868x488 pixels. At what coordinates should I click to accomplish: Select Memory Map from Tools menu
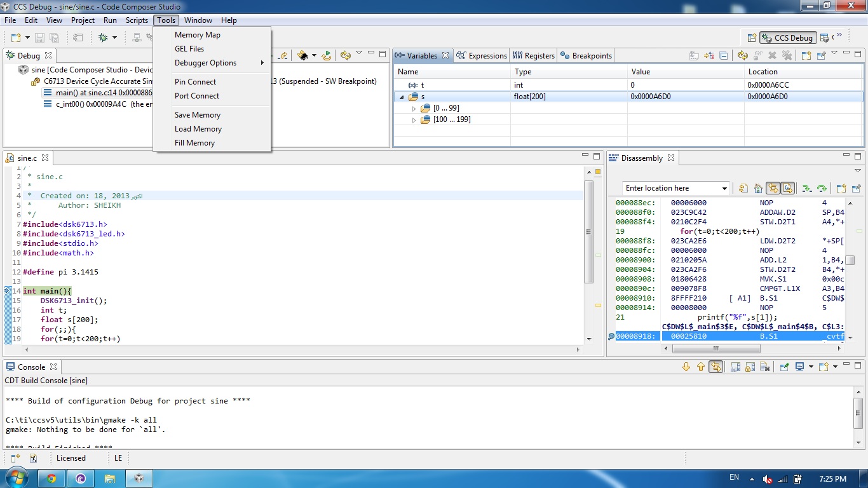(x=198, y=35)
